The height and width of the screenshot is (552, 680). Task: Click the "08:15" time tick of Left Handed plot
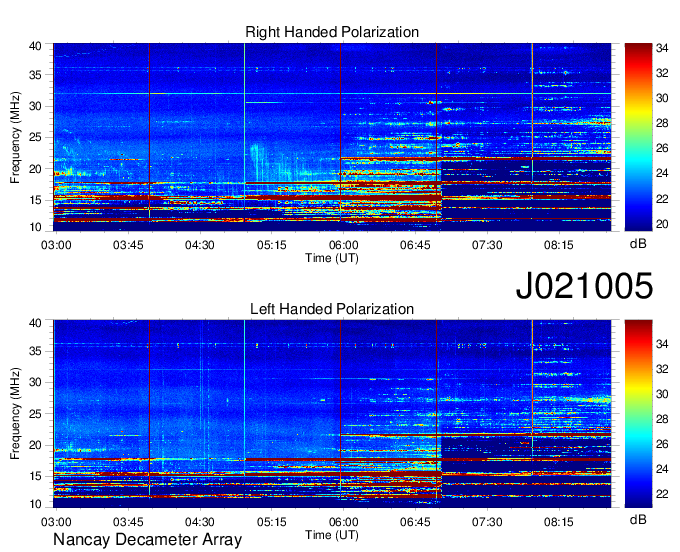click(x=559, y=522)
